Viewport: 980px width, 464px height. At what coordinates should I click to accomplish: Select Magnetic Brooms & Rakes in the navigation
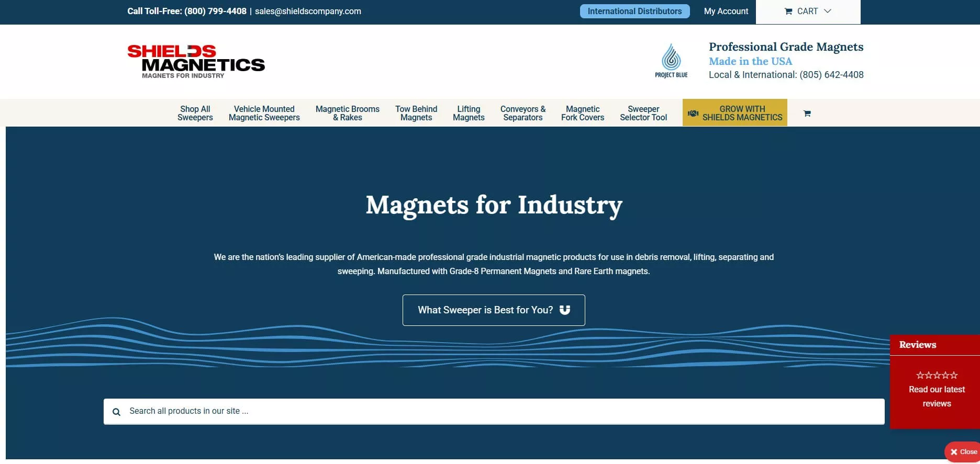[x=348, y=113]
